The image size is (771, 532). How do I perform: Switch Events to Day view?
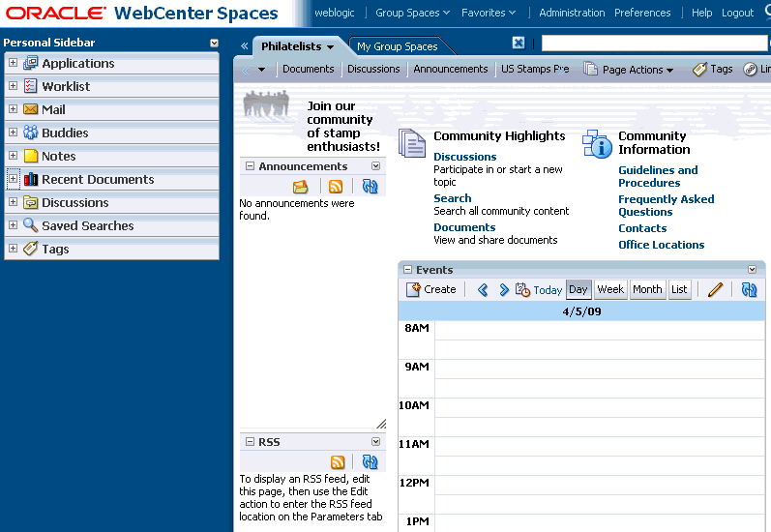point(578,289)
